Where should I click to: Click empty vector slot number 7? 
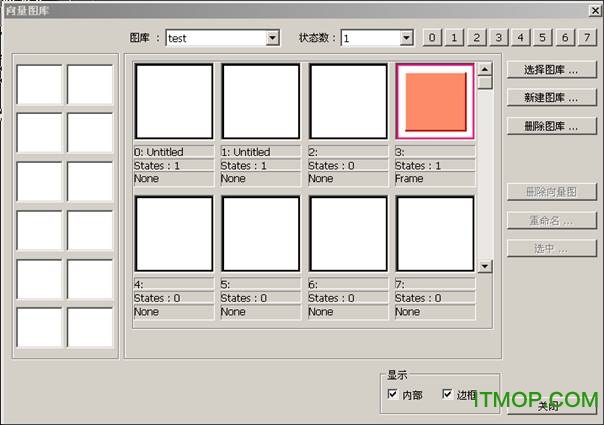pyautogui.click(x=434, y=233)
